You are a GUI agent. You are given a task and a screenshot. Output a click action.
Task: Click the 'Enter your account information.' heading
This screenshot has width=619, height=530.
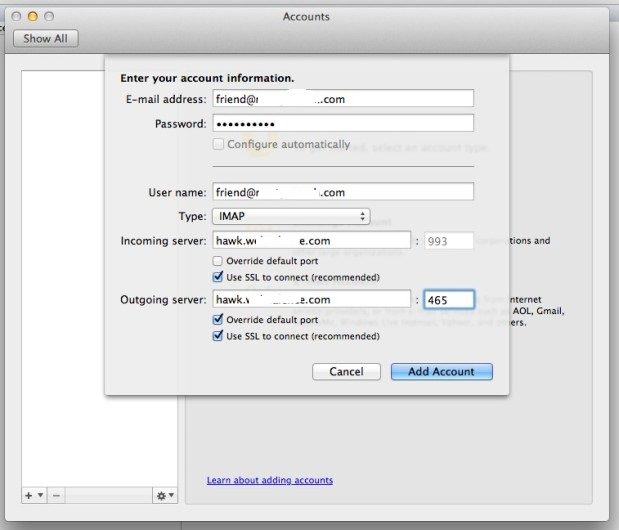(x=207, y=78)
